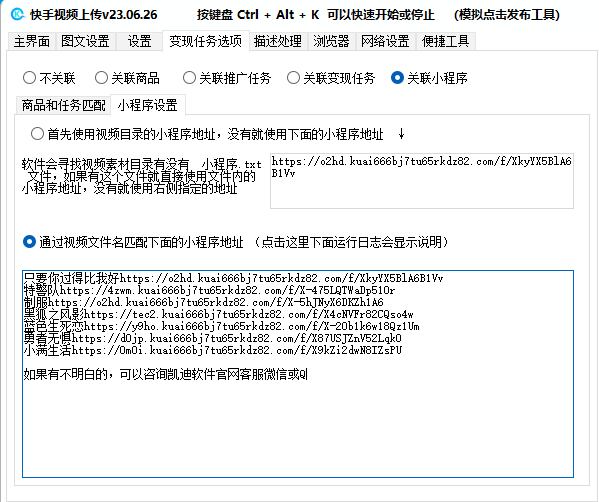Open the 设置 tab
Image resolution: width=599 pixels, height=502 pixels.
tap(139, 41)
